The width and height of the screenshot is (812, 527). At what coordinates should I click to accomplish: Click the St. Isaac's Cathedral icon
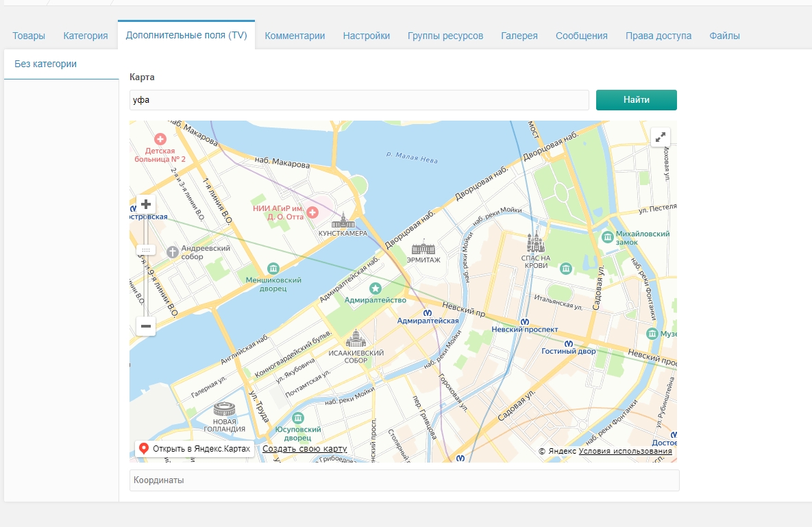[x=356, y=339]
